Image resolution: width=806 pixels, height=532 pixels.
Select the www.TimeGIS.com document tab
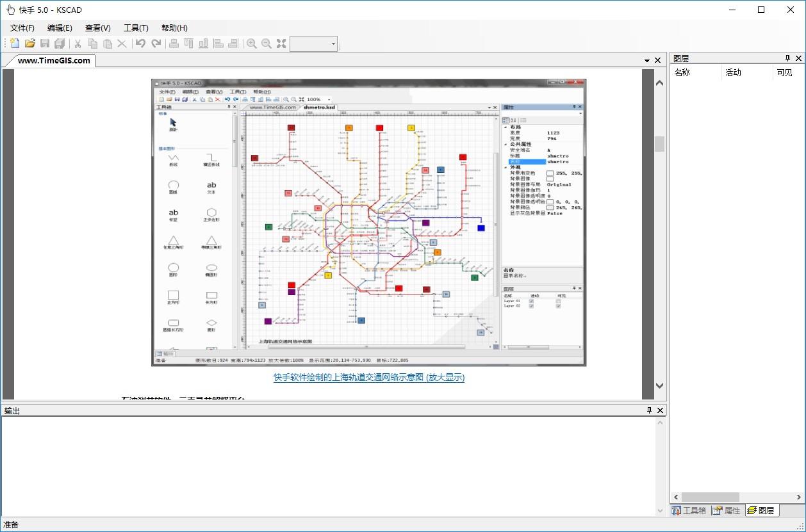pos(54,61)
